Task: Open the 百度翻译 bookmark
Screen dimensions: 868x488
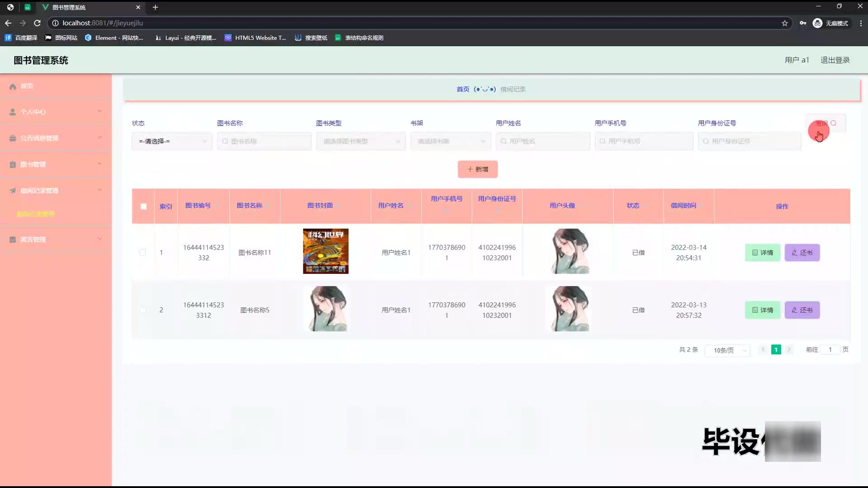Action: click(x=21, y=38)
